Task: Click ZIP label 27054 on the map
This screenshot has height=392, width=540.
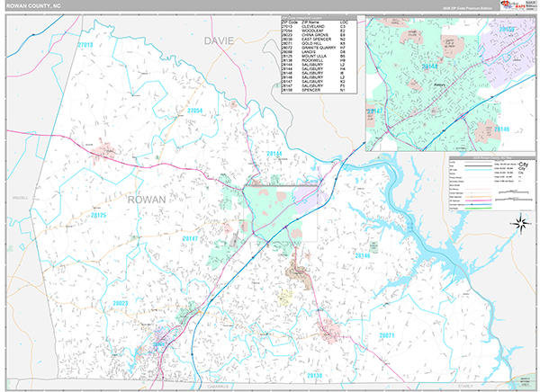Action: tap(195, 111)
